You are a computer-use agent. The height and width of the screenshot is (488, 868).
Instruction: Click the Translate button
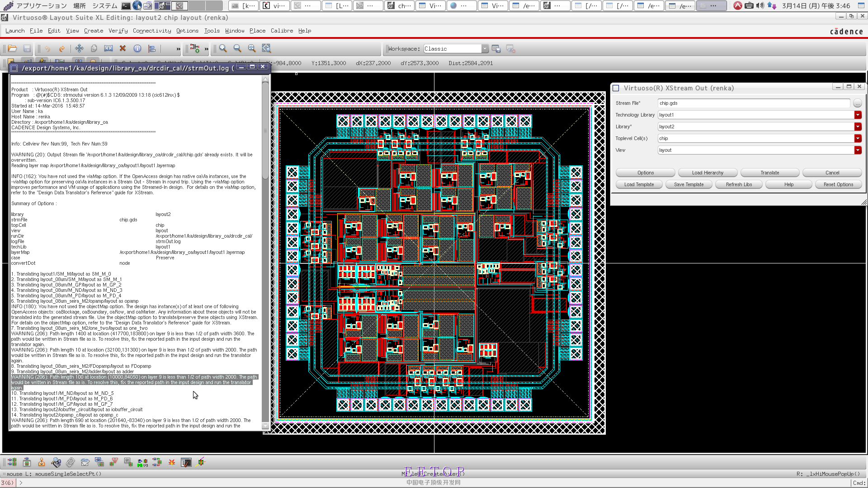[x=769, y=173]
